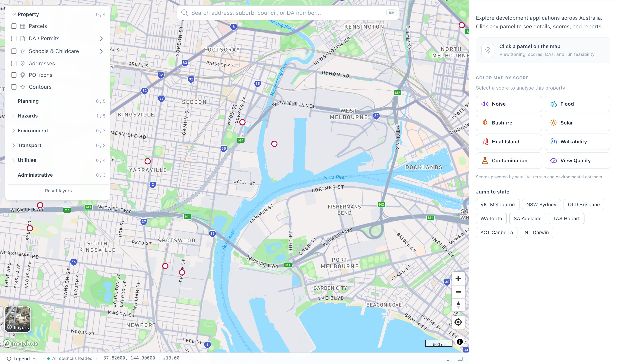Click the Contours wave icon
Image resolution: width=617 pixels, height=364 pixels.
pos(23,87)
